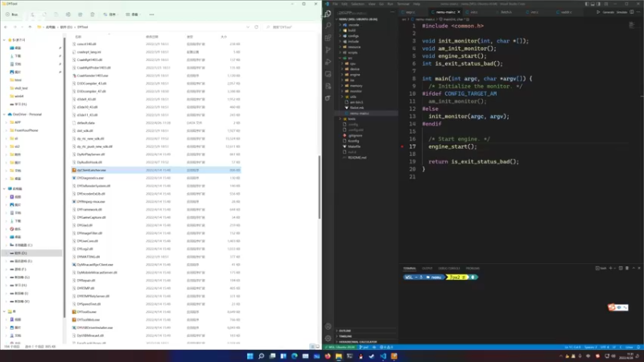644x362 pixels.
Task: Click the Spaces: 2 indentation status bar item
Action: pos(590,348)
